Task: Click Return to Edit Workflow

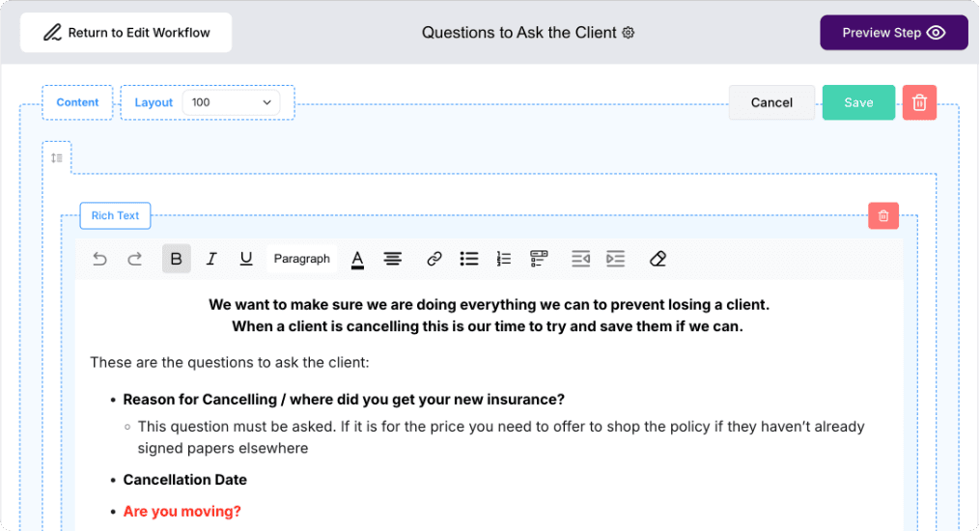Action: (126, 33)
